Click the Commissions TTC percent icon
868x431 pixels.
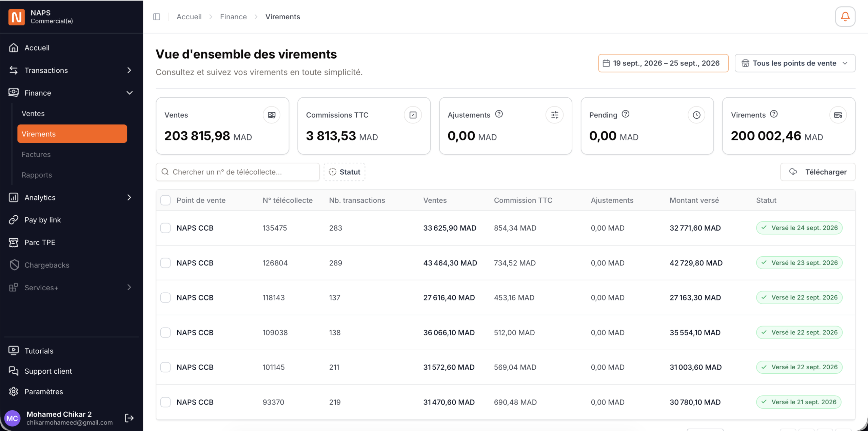pyautogui.click(x=413, y=115)
